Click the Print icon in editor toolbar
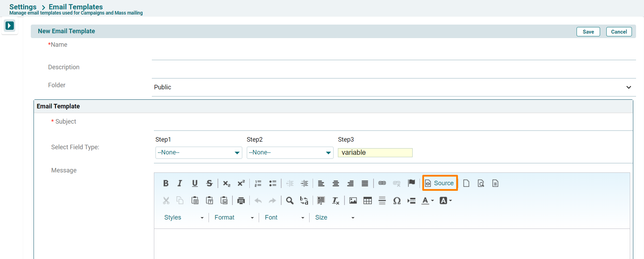Image resolution: width=644 pixels, height=259 pixels. click(x=241, y=200)
